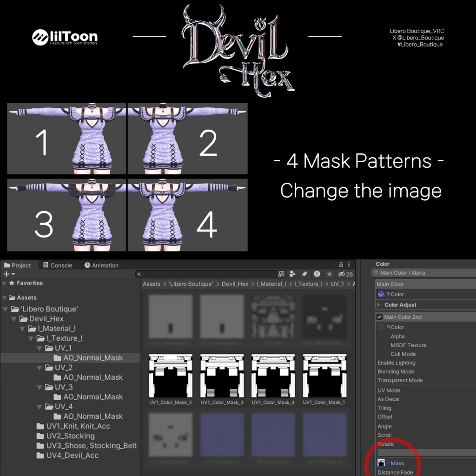Screen dimensions: 476x476
Task: Click the empty texture slot under Main Color 2nd
Action: point(381,327)
